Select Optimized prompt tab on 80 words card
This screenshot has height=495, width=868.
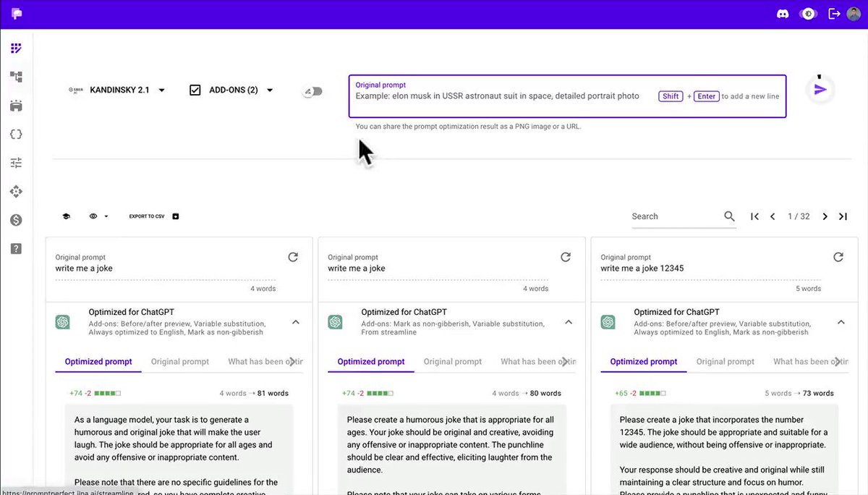(371, 362)
